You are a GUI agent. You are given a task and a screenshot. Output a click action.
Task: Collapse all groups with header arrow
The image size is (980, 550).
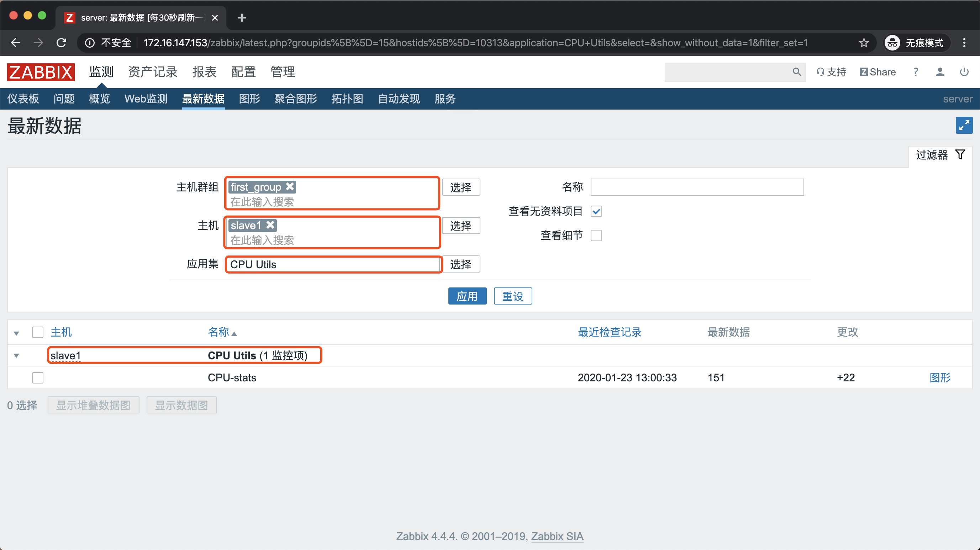pyautogui.click(x=16, y=333)
